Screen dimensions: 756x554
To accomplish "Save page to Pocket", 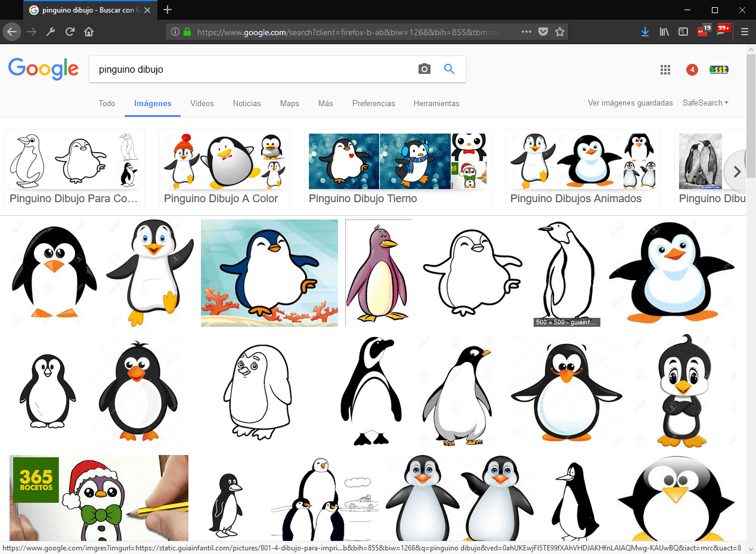I will [x=543, y=32].
